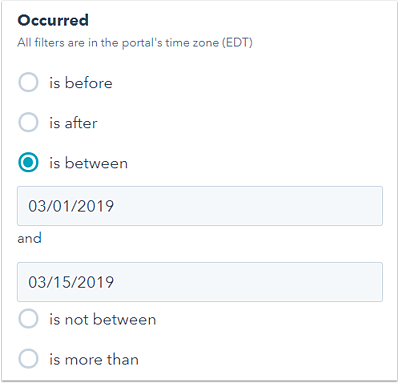Focus the end date field showing 03/15/2019
The width and height of the screenshot is (399, 383).
pyautogui.click(x=200, y=282)
